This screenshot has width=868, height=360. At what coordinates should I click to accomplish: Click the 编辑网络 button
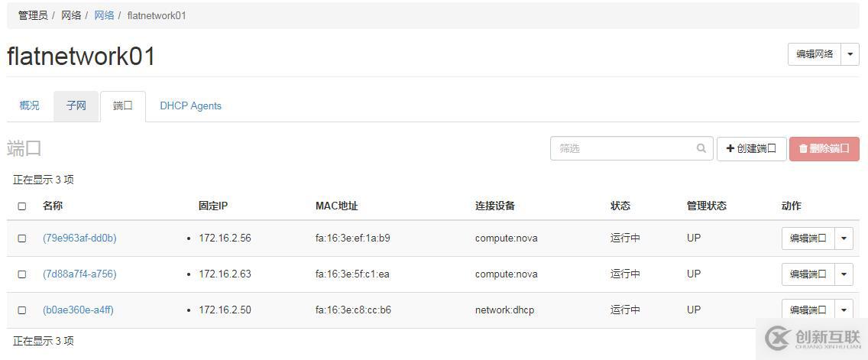(814, 54)
